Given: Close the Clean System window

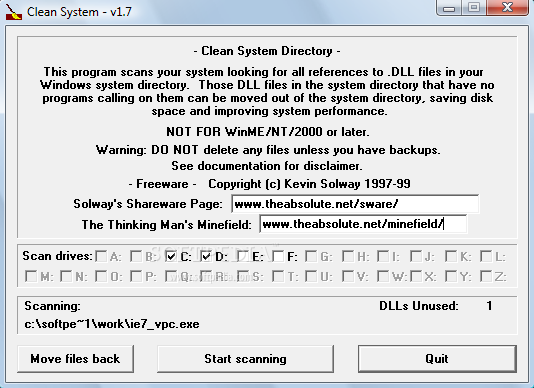Looking at the screenshot, I should click(x=507, y=7).
